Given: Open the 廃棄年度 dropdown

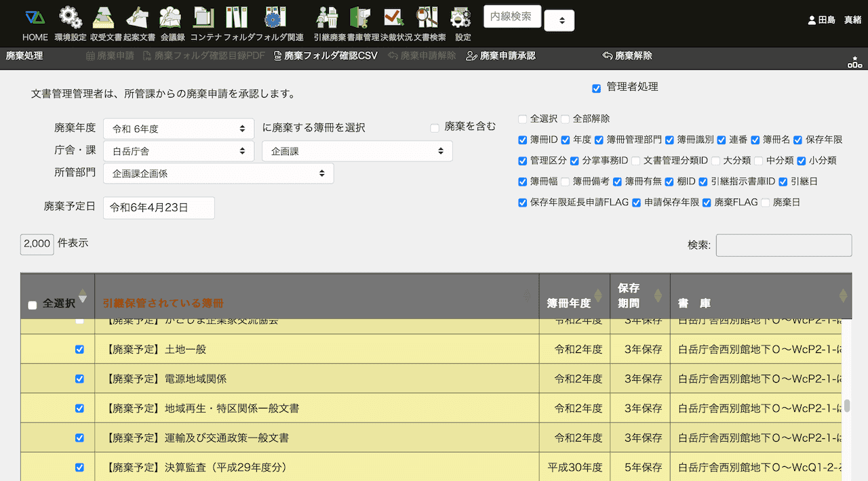Looking at the screenshot, I should click(x=178, y=129).
